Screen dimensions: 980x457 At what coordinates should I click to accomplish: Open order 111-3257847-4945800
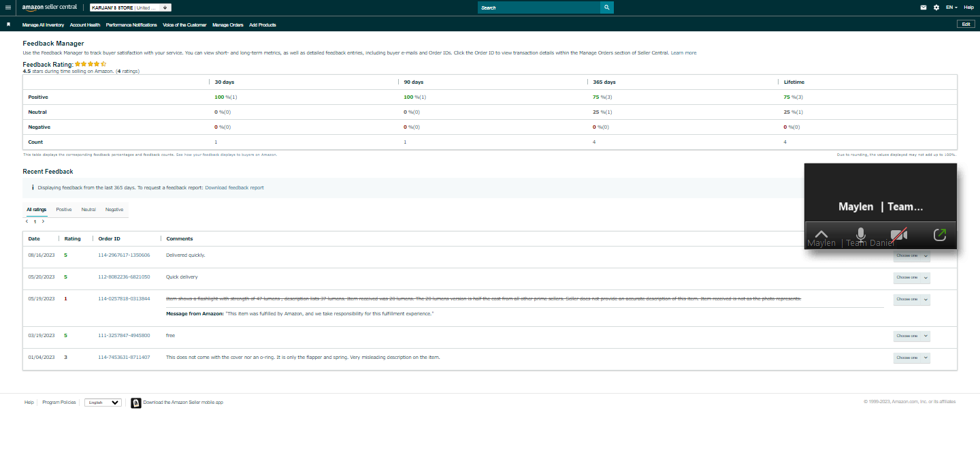pyautogui.click(x=124, y=336)
